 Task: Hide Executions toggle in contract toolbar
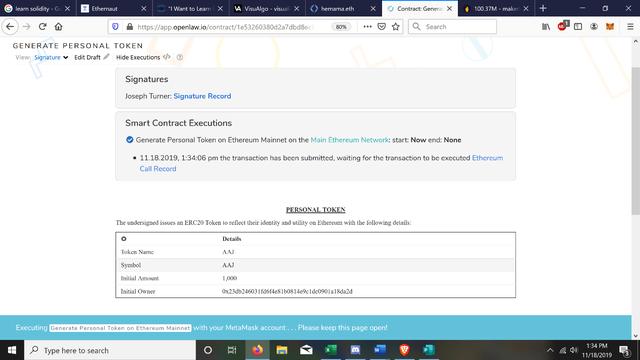point(143,57)
